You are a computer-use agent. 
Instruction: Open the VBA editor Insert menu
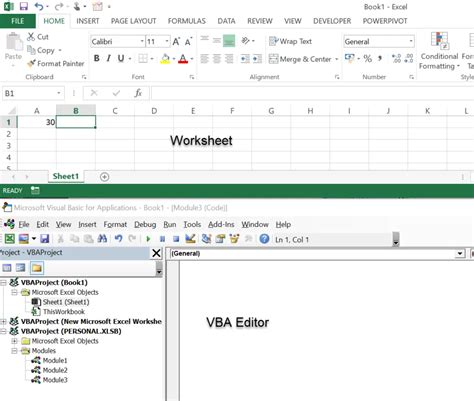(87, 224)
